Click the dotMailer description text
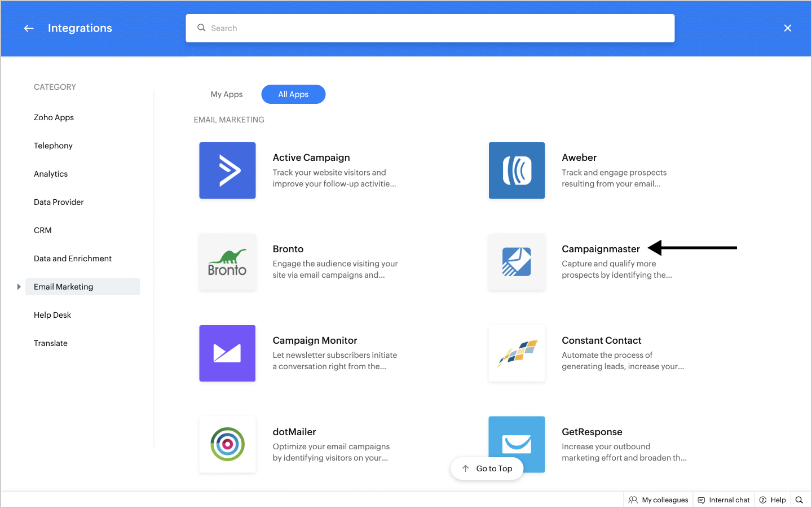Image resolution: width=812 pixels, height=508 pixels. (331, 452)
